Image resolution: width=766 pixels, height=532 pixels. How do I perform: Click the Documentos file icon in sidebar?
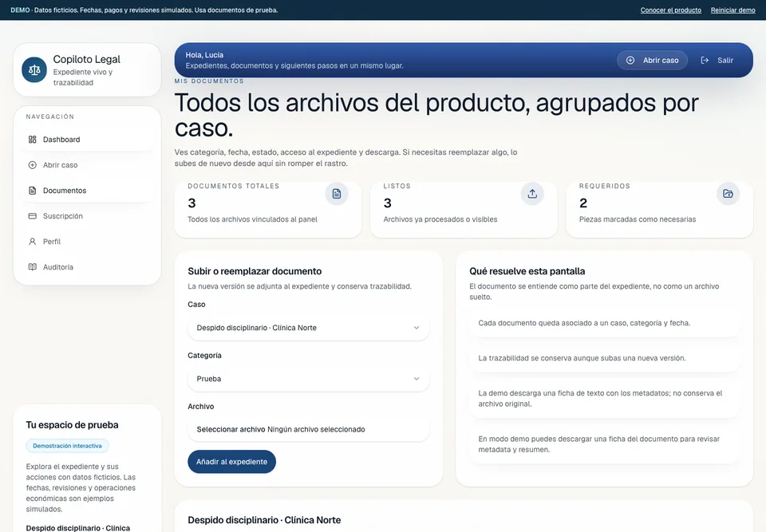point(32,191)
